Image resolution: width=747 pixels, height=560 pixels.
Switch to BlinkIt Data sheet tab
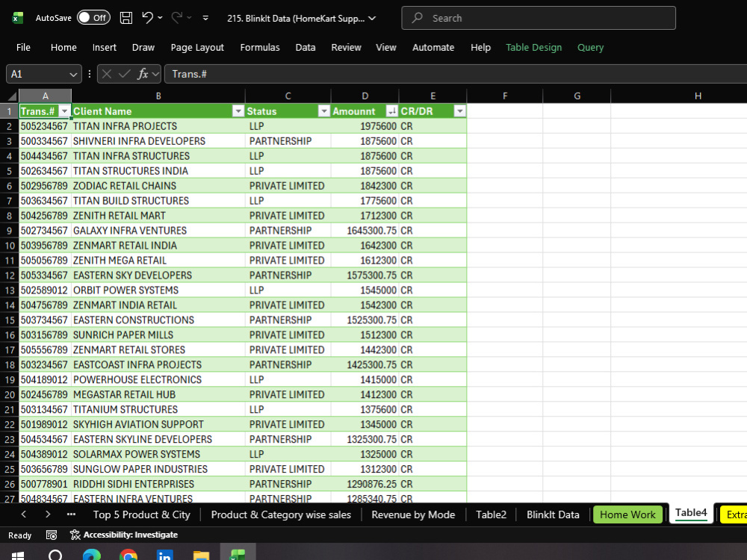pos(553,514)
